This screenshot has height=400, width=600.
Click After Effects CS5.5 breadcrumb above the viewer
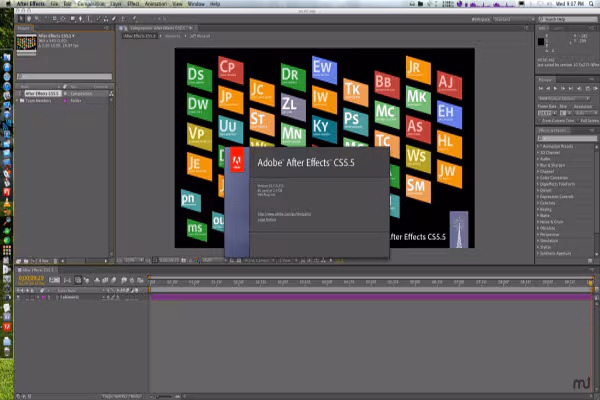[140, 36]
